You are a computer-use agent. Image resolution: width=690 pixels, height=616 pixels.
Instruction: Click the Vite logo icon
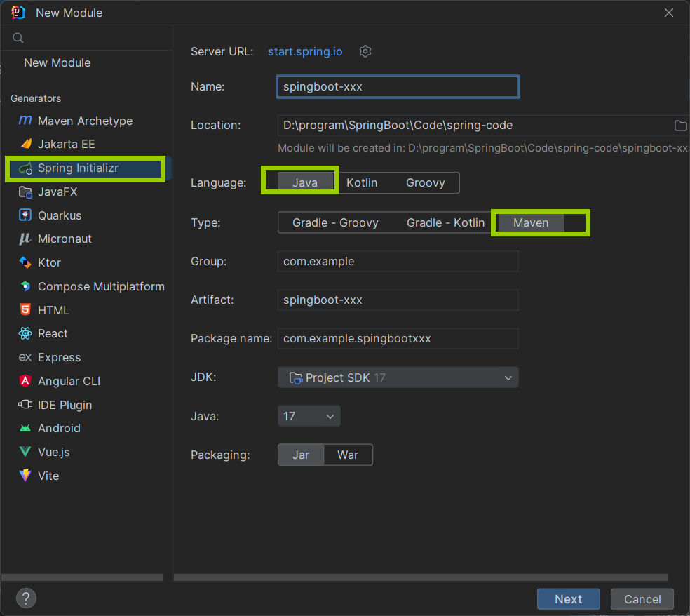tap(25, 476)
